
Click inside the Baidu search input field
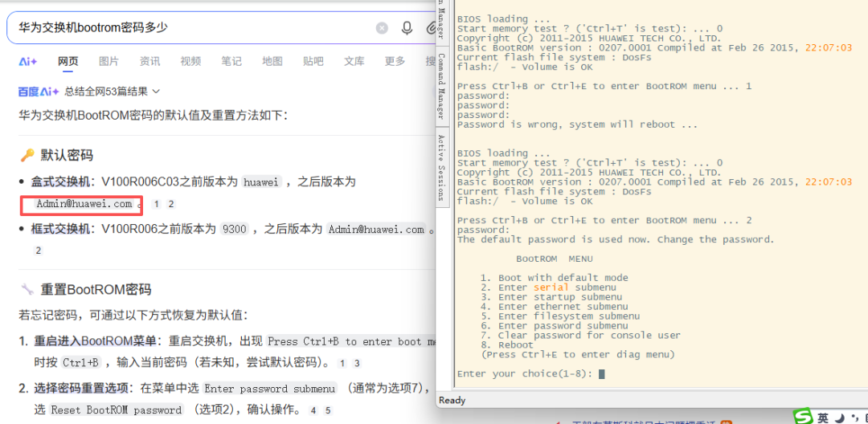(x=193, y=28)
